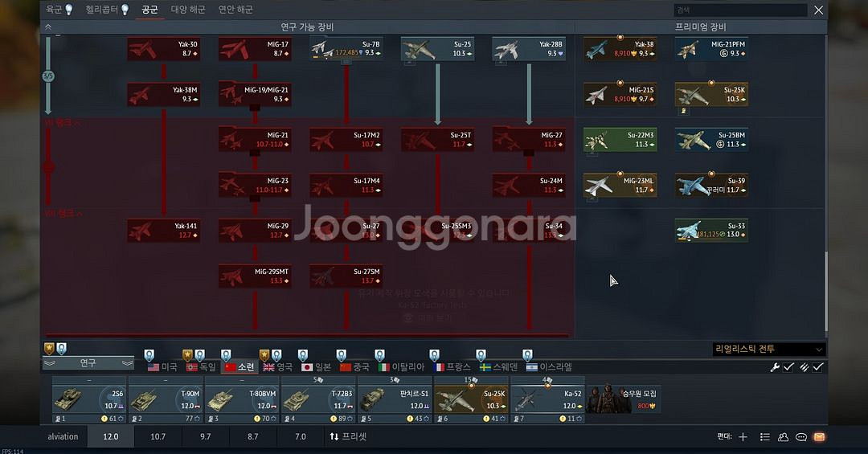Select the 일본 nation tab

pyautogui.click(x=316, y=367)
